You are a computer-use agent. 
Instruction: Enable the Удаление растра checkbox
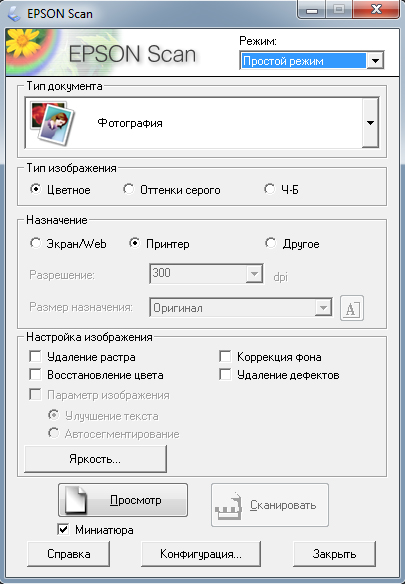tap(35, 356)
